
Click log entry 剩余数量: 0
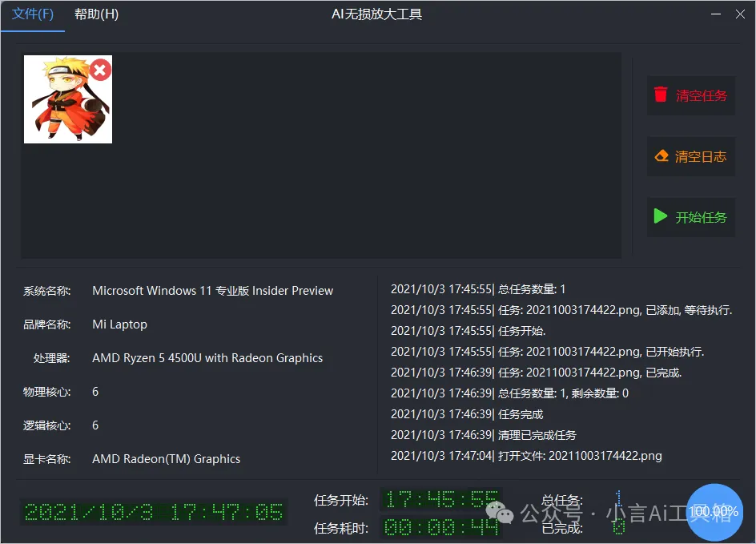tap(509, 393)
